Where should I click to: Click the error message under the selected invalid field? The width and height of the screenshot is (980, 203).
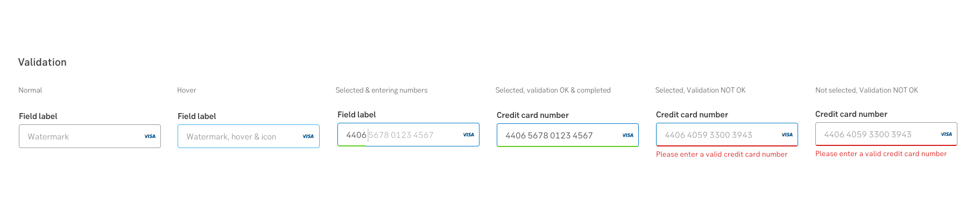(x=722, y=154)
